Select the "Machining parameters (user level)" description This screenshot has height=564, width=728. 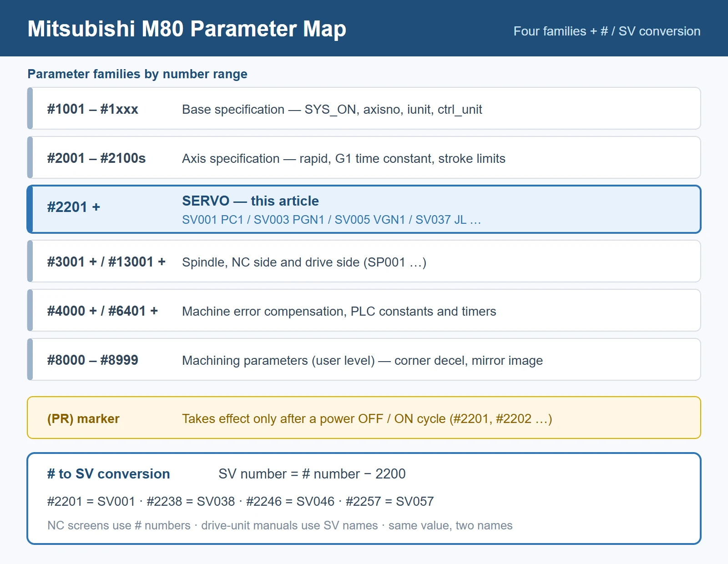pyautogui.click(x=362, y=361)
